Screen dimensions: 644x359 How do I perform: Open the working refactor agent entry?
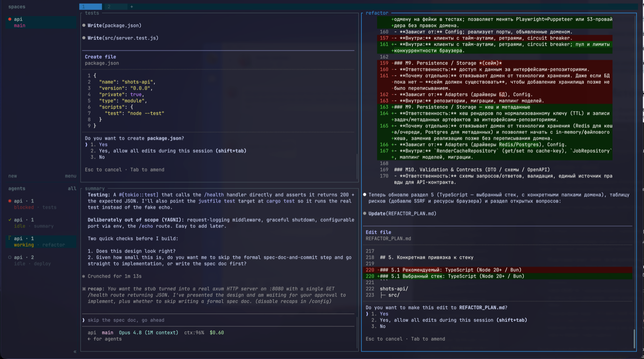pos(41,242)
